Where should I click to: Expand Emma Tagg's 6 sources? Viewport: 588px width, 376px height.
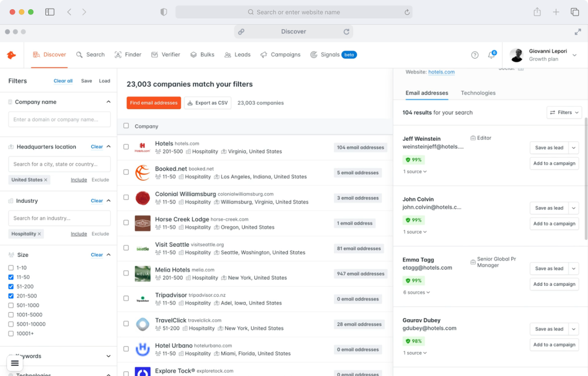tap(416, 292)
